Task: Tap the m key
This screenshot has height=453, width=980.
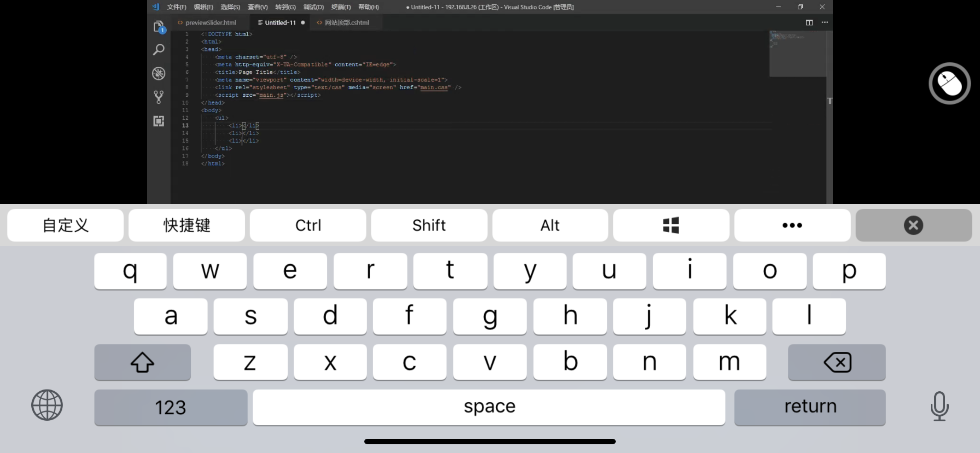Action: click(730, 362)
